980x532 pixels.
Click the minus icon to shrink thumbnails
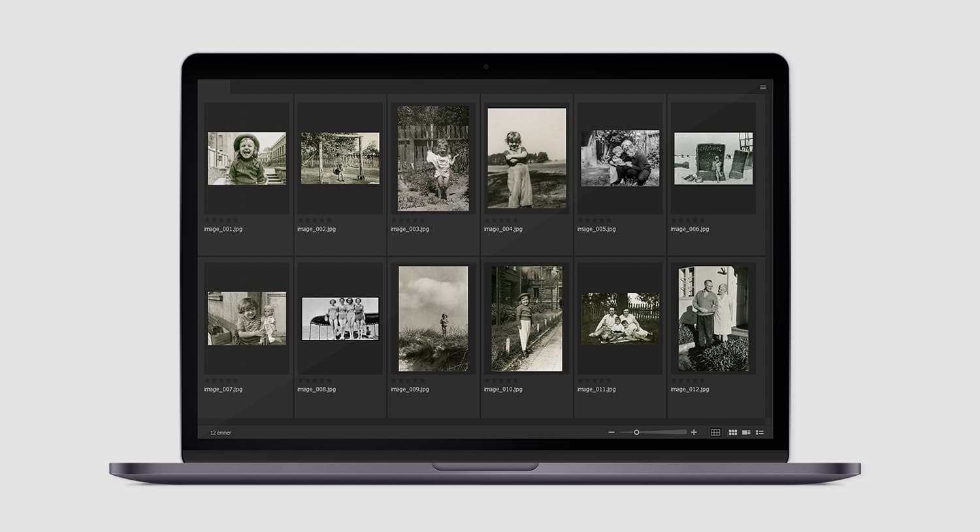(612, 433)
